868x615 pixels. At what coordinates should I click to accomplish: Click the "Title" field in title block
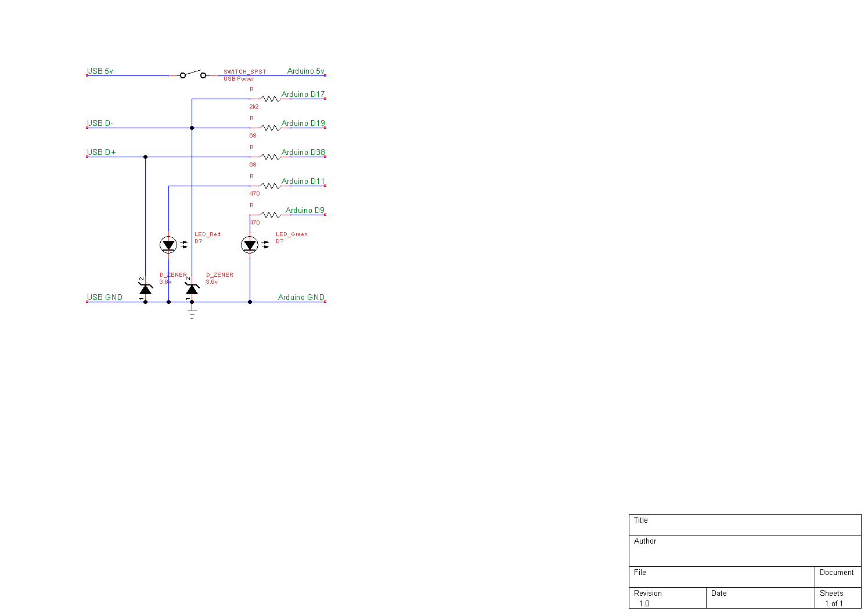tap(745, 524)
